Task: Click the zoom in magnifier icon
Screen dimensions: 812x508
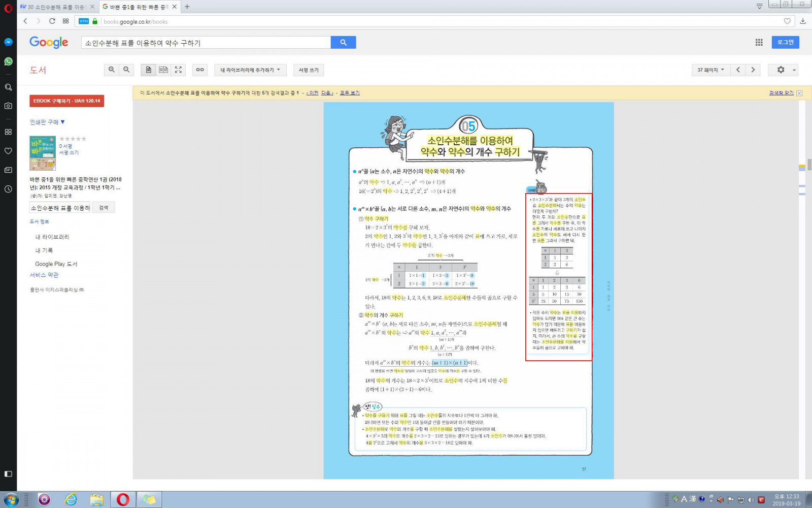Action: pyautogui.click(x=112, y=70)
